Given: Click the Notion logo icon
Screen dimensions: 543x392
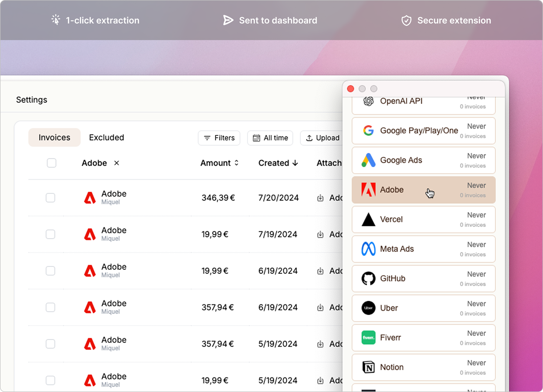Looking at the screenshot, I should [x=368, y=367].
